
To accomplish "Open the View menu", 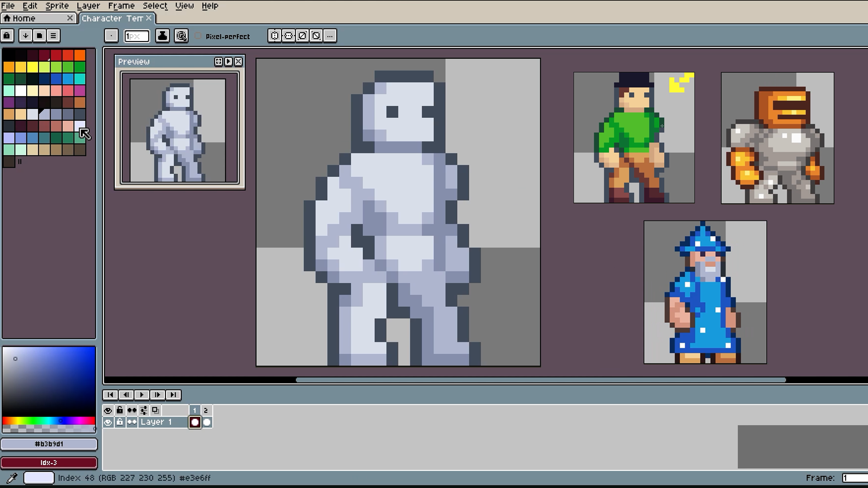I will click(184, 6).
